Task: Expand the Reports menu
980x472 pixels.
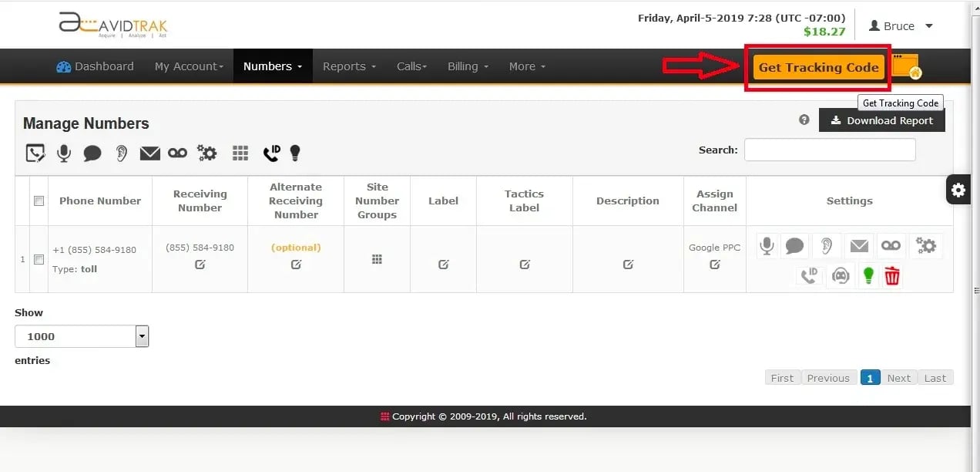Action: [x=349, y=66]
